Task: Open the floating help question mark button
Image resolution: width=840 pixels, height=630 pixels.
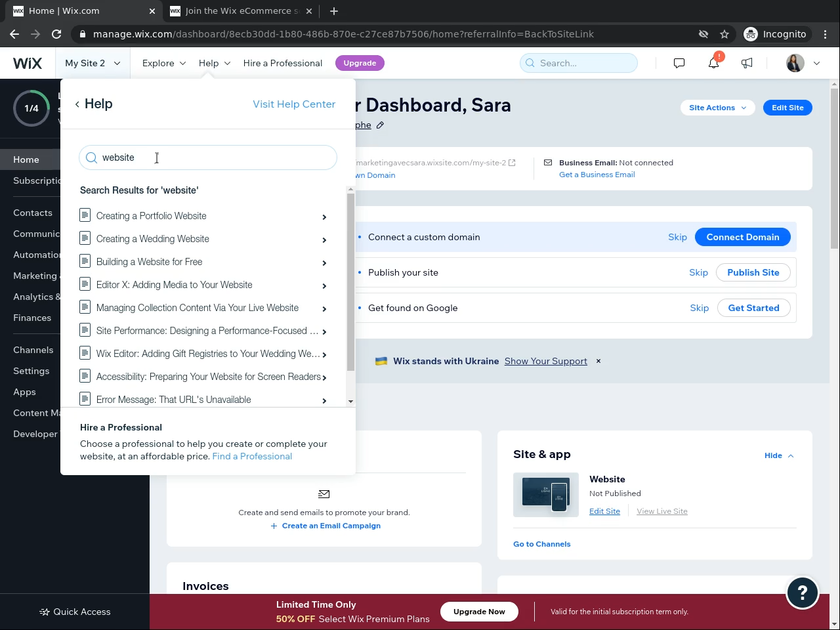Action: point(802,593)
